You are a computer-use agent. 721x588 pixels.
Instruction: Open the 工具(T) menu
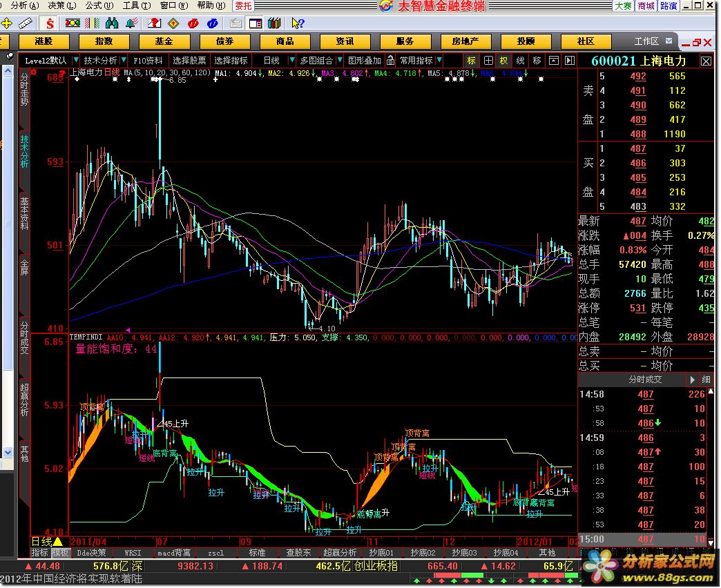click(137, 6)
